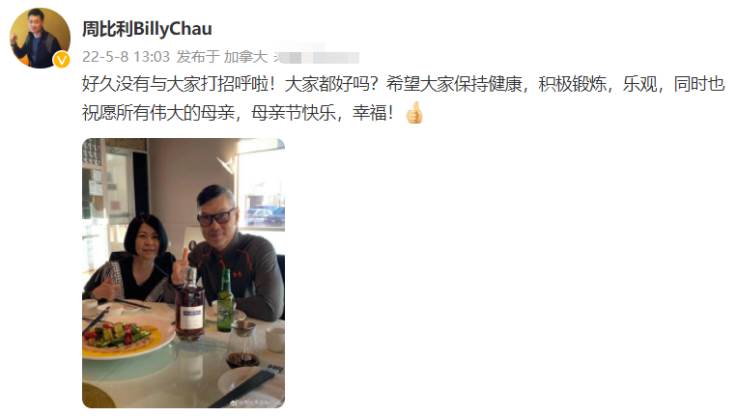Open username link 周比利BillyChau
This screenshot has width=737, height=416.
click(147, 29)
